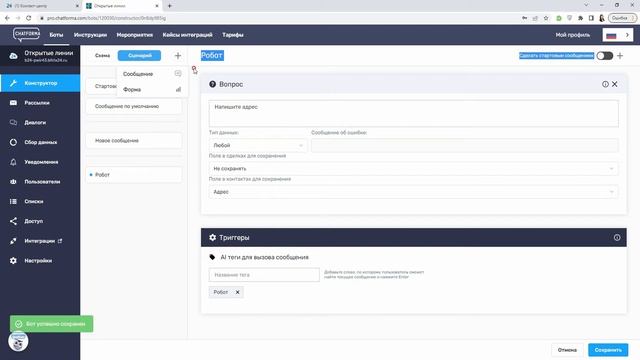Go to Сбор данных section
Image resolution: width=640 pixels, height=360 pixels.
pyautogui.click(x=40, y=142)
